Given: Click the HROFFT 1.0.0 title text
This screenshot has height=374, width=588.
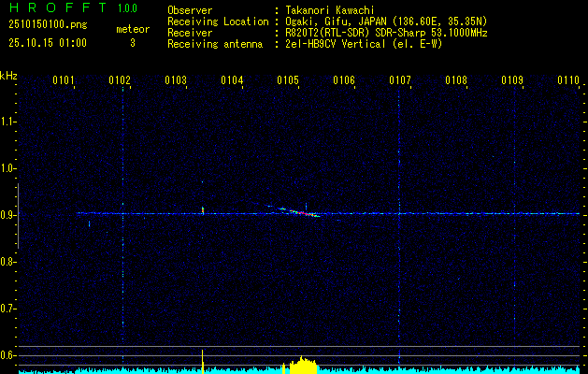Looking at the screenshot, I should (x=74, y=7).
